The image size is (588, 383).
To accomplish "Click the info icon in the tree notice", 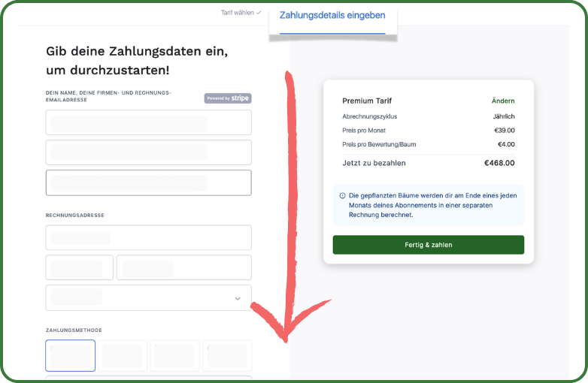I will coord(343,195).
